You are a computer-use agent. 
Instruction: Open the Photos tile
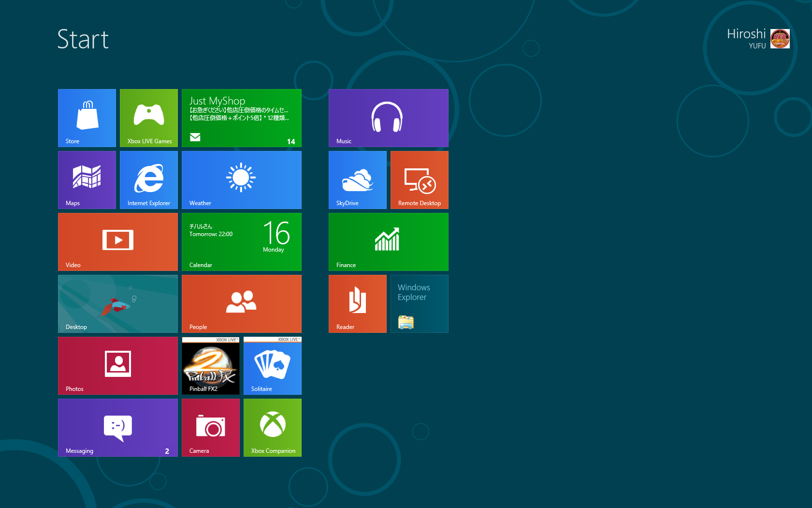118,366
